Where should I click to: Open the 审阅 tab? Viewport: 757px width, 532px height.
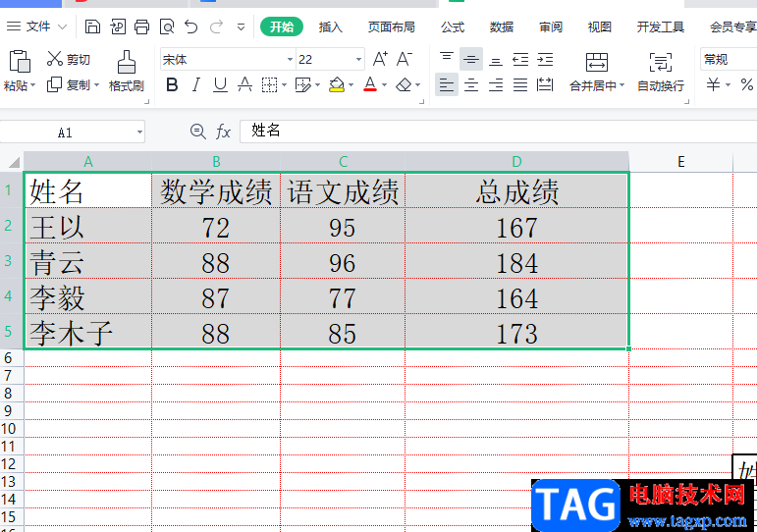click(551, 27)
